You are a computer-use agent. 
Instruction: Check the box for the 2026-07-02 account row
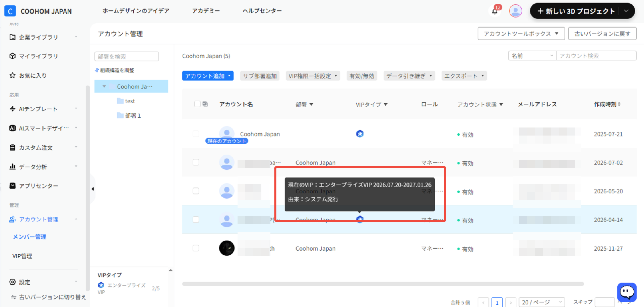pos(196,162)
